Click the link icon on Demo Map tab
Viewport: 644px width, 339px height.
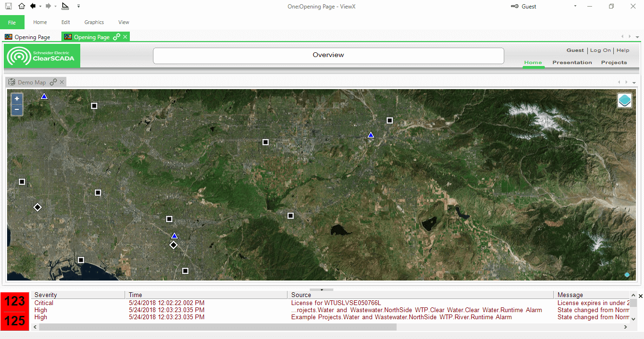[53, 82]
